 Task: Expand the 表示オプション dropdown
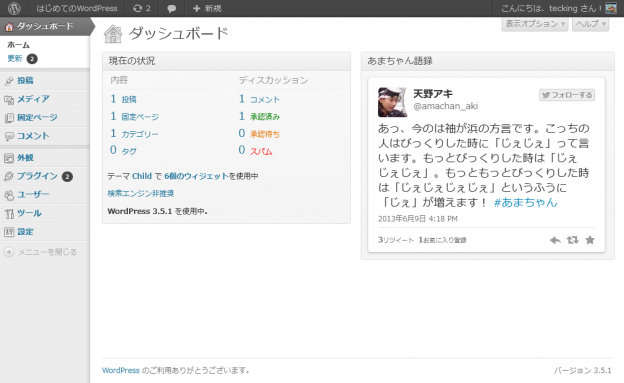[x=535, y=24]
